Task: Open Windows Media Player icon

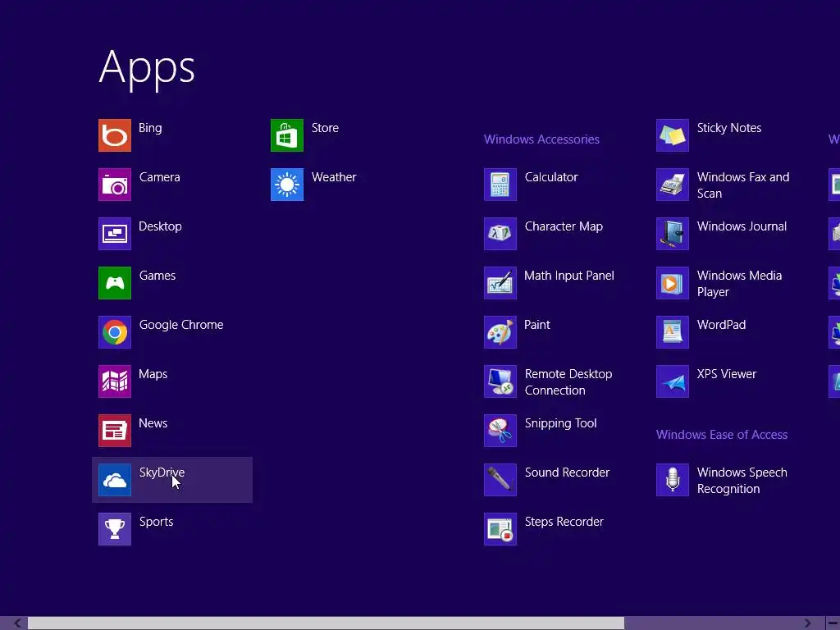Action: click(x=673, y=283)
